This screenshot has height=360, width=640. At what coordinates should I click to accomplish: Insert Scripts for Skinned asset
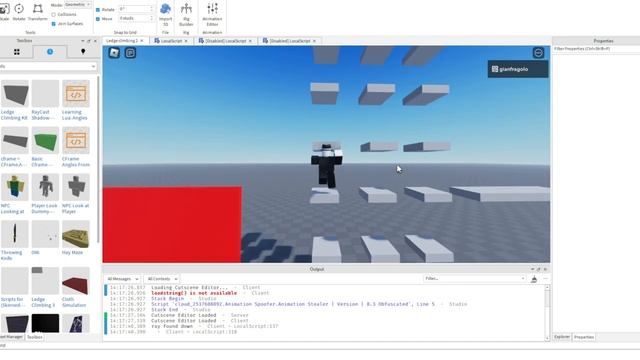(x=14, y=287)
